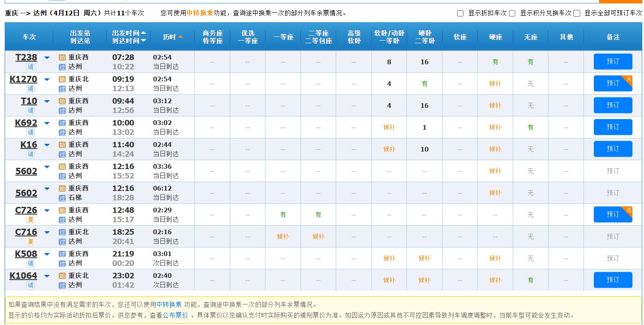Click the 复 icon under train C726
Screen dimensions: 644x325
(x=30, y=220)
